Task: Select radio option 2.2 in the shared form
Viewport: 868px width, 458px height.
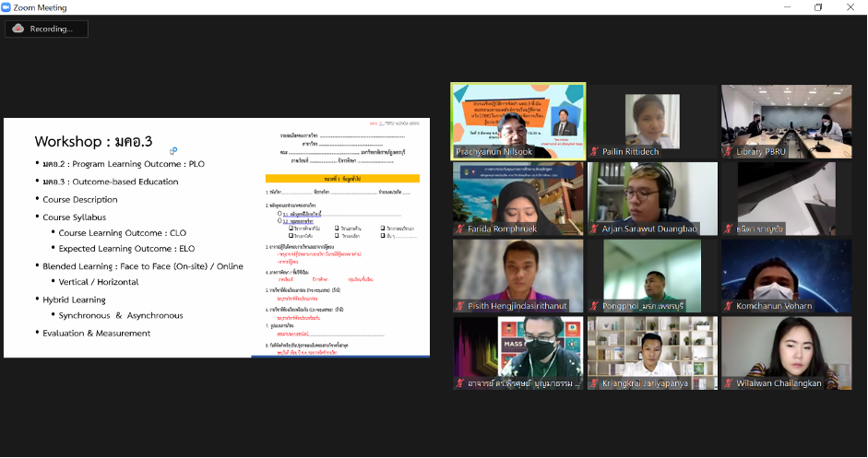Action: click(x=279, y=222)
